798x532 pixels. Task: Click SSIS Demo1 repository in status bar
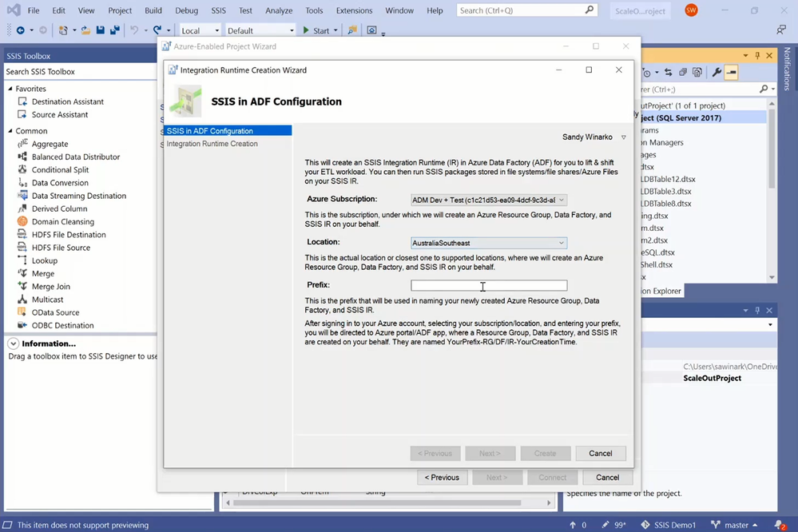(669, 525)
